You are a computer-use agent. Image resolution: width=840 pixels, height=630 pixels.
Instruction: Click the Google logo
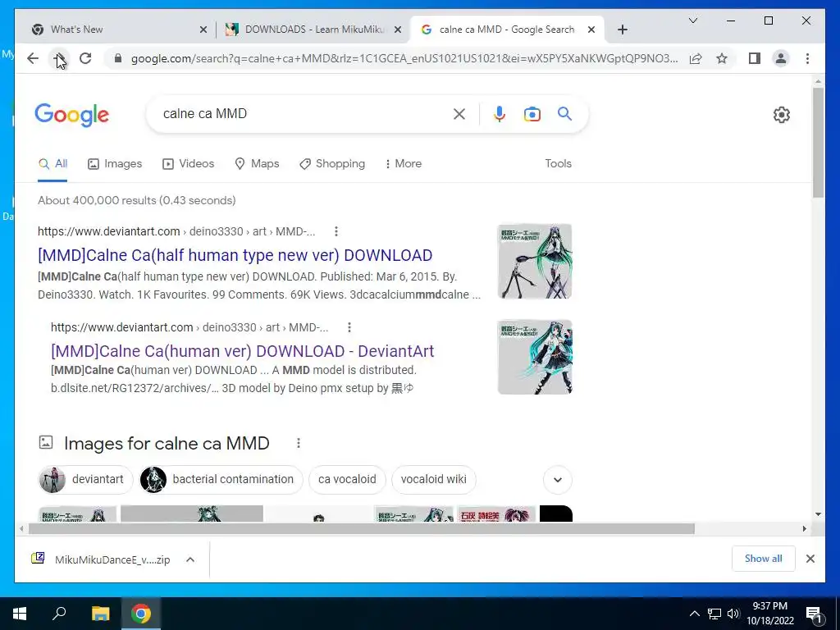pos(72,115)
